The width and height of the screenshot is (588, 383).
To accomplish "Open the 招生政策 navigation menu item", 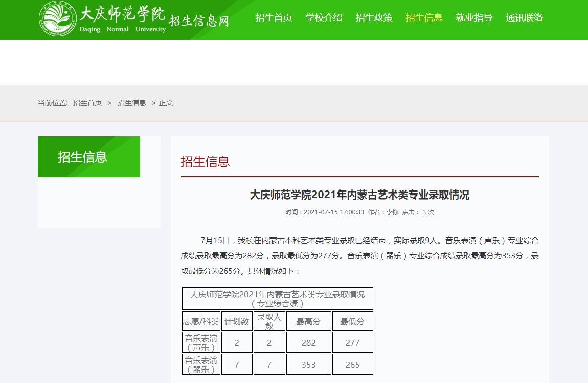I will coord(374,17).
